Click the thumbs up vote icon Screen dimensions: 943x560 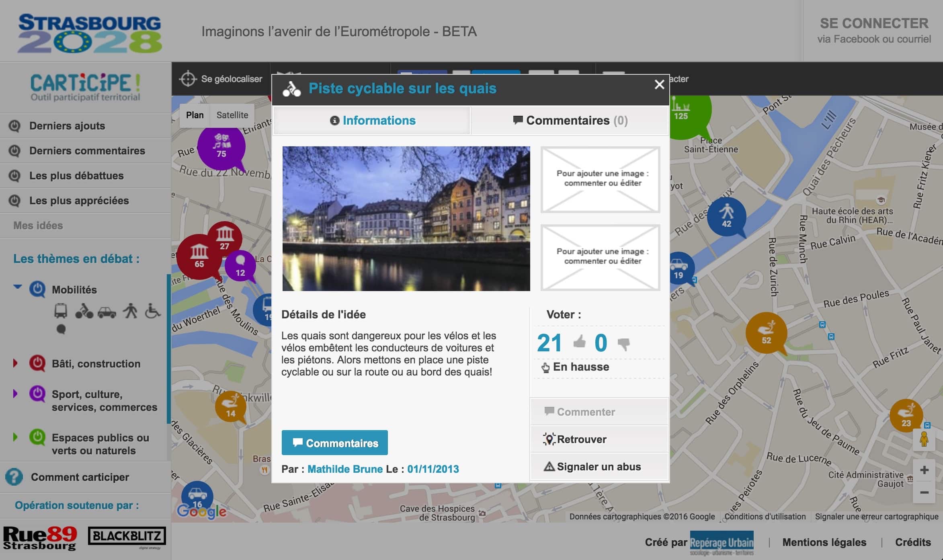[x=579, y=342]
